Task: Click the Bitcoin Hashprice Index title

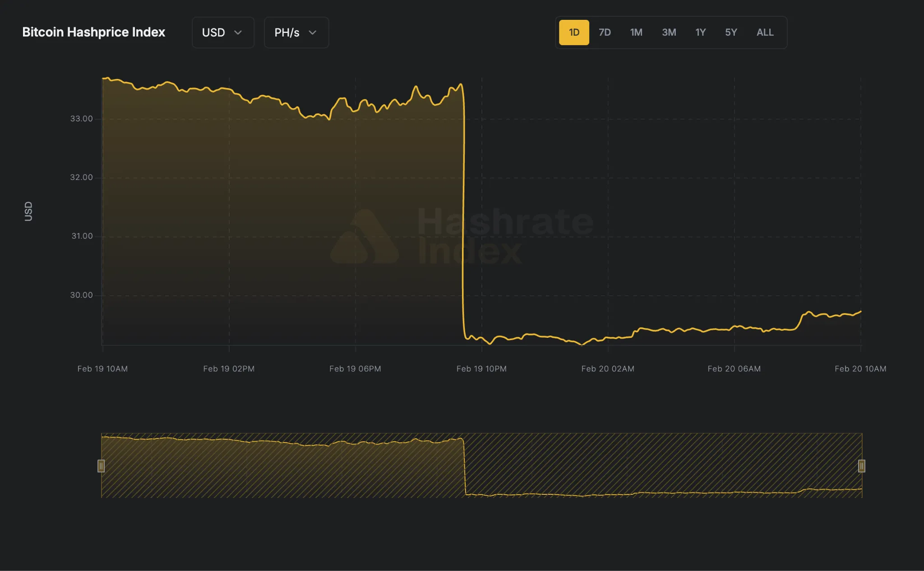Action: 93,32
